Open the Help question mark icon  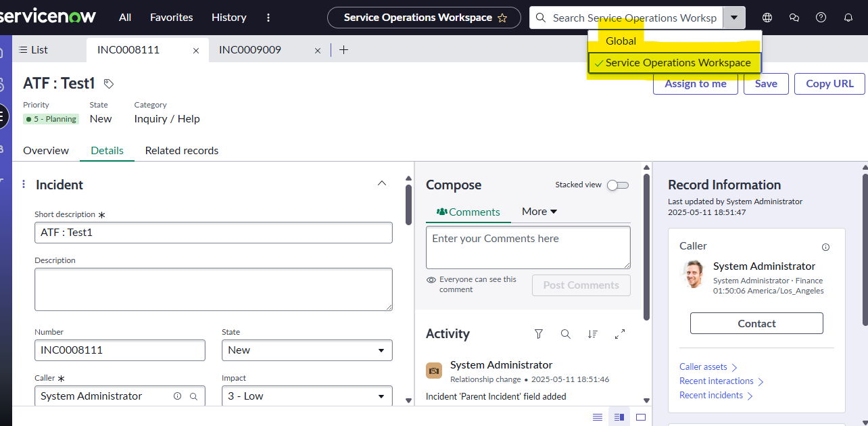821,17
